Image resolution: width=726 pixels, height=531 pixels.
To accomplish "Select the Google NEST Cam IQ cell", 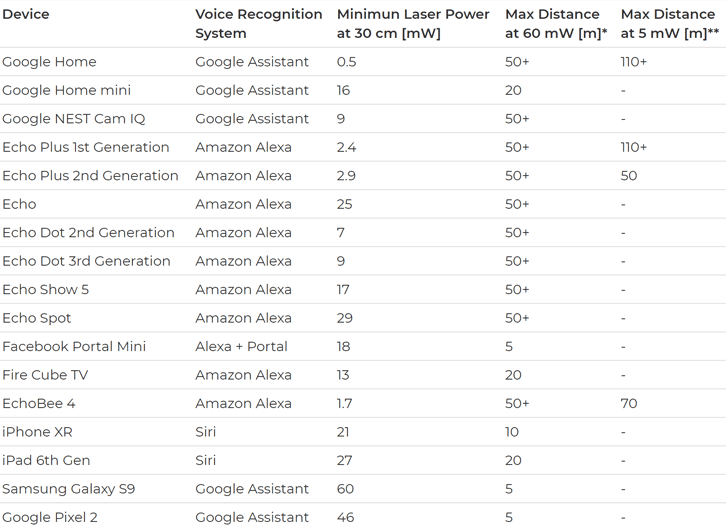I will coord(73,119).
